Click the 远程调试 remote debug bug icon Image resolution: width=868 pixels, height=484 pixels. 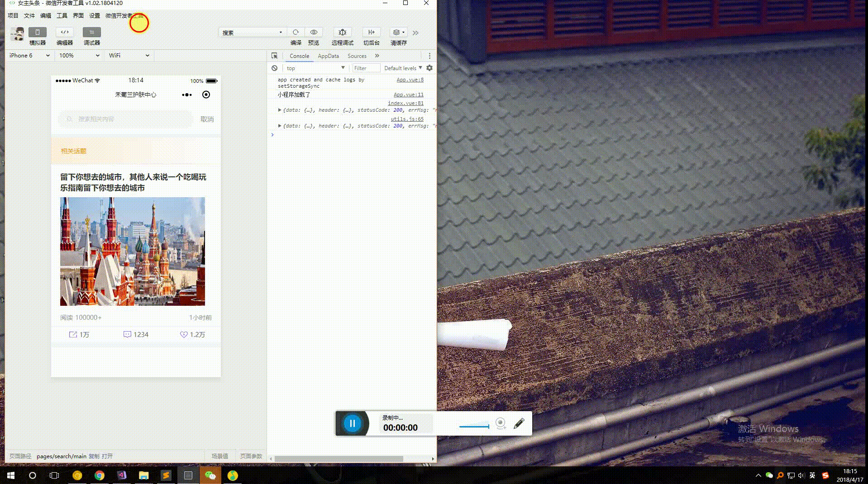coord(343,32)
